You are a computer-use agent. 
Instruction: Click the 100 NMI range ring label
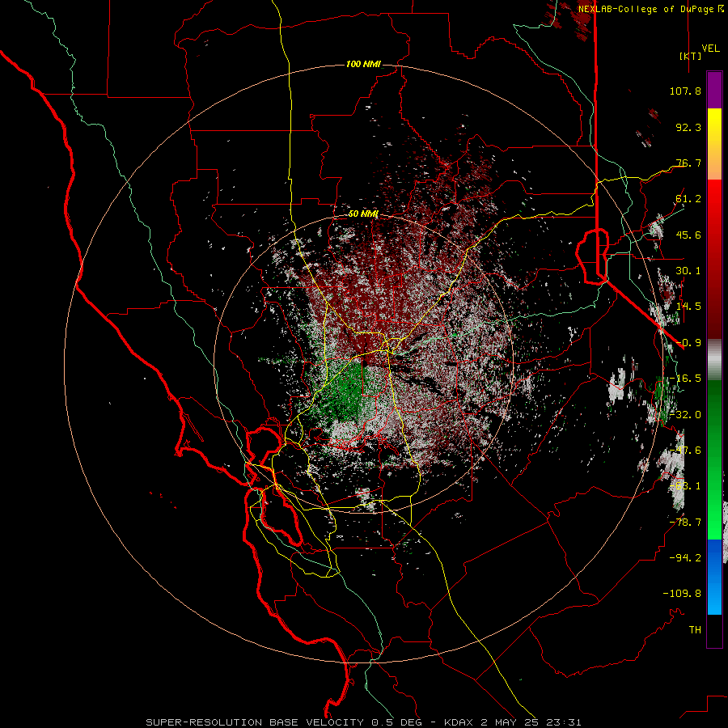[363, 64]
